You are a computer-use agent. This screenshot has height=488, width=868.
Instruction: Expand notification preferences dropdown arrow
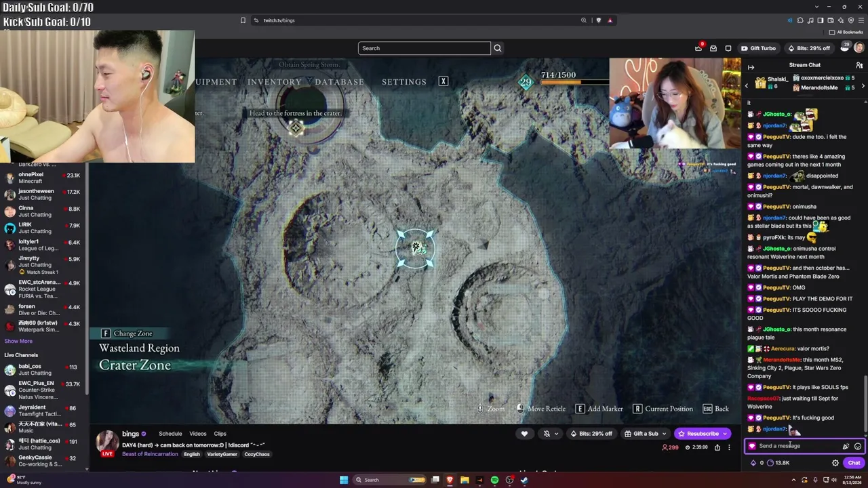click(x=557, y=434)
